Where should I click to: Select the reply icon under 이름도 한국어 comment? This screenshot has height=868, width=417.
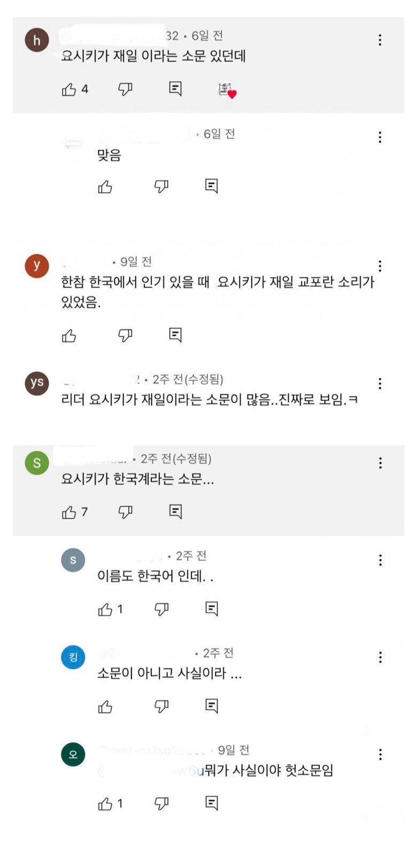(x=213, y=607)
